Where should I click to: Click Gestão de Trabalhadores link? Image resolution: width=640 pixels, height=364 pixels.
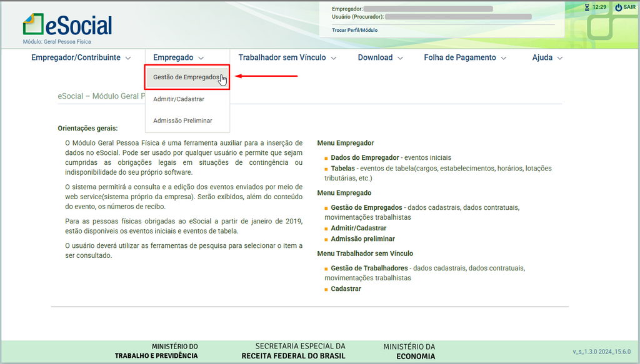[x=369, y=268]
